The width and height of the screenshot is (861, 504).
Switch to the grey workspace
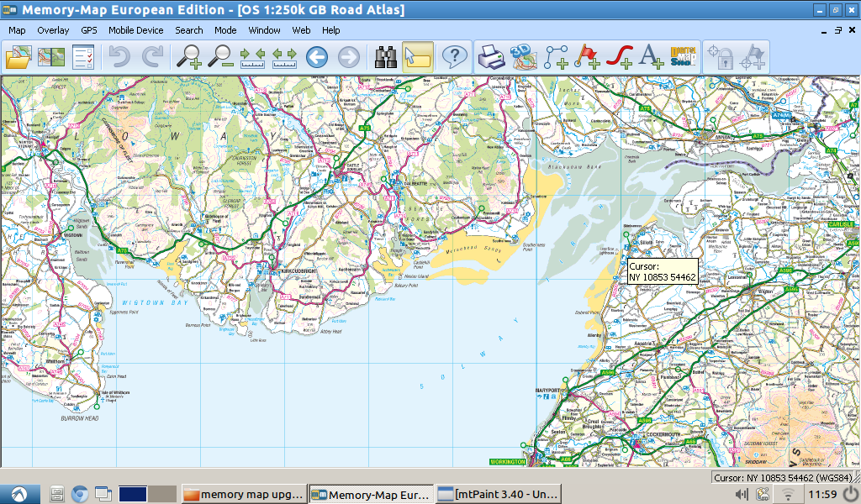[162, 494]
